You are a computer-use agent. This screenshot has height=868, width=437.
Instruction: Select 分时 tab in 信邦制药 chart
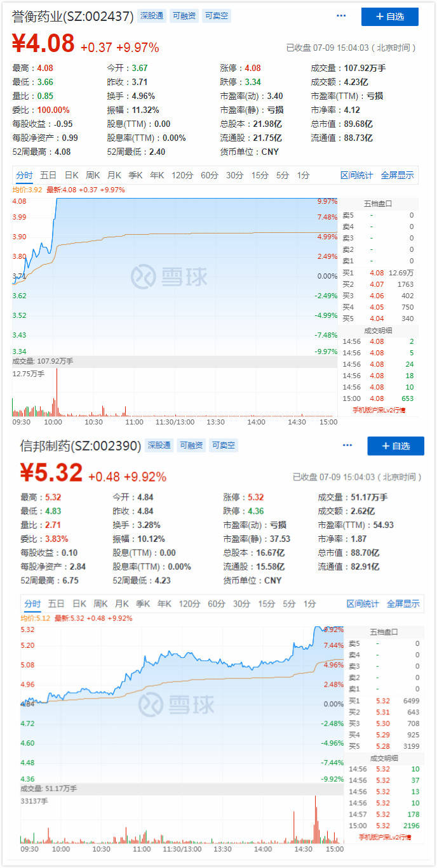click(32, 603)
